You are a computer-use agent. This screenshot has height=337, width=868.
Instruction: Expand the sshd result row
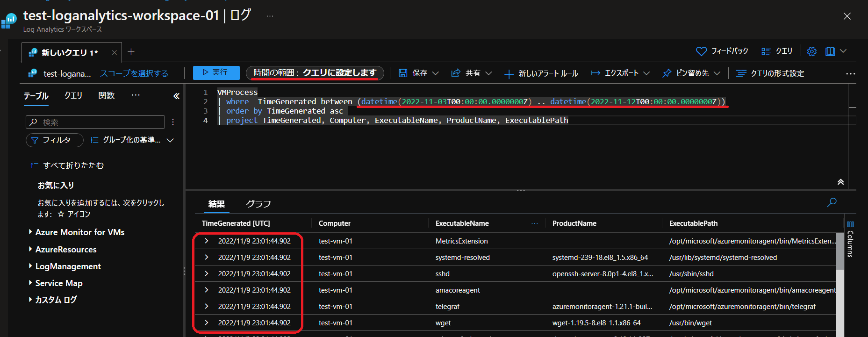[206, 274]
